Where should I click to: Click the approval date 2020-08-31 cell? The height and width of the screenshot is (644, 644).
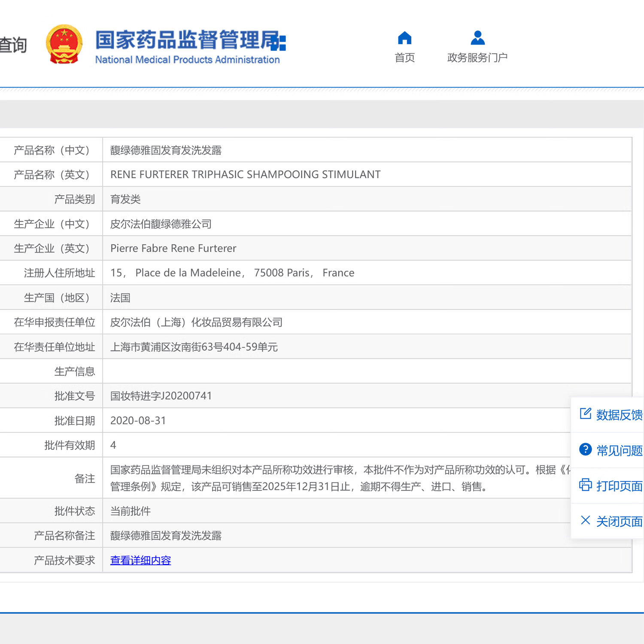(x=138, y=421)
